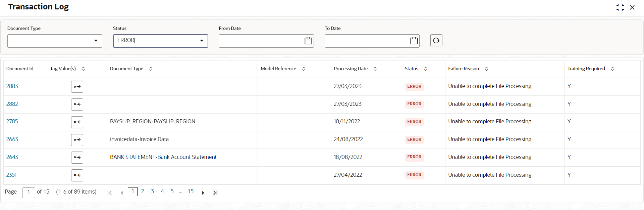Collapse the Transaction Log dialog view
Viewport: 644px width, 210px height.
[620, 7]
